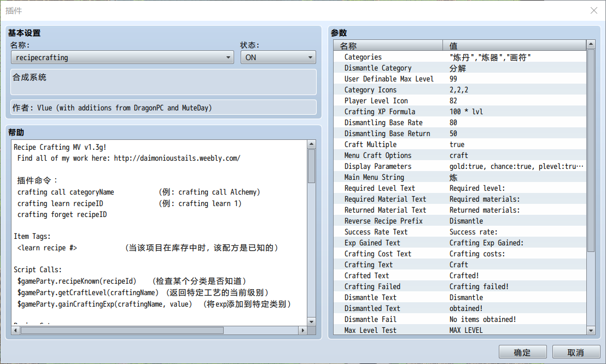Select the Main Menu String parameter

coord(460,178)
